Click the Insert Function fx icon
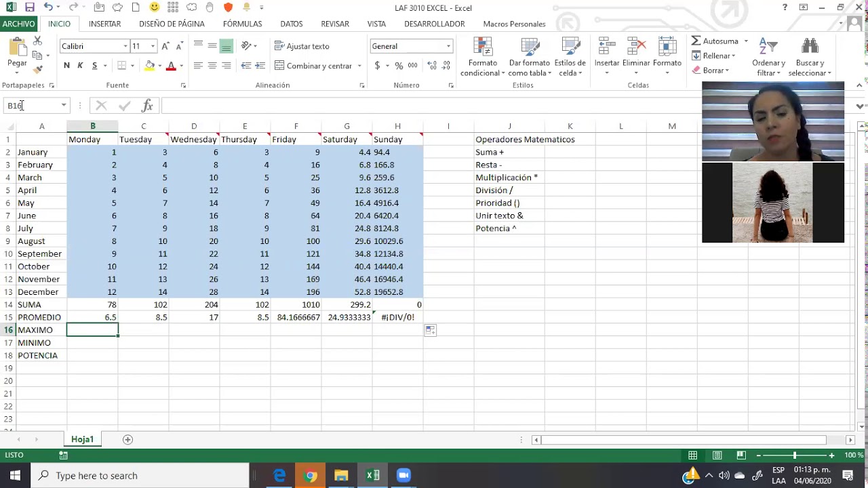This screenshot has width=868, height=488. (147, 106)
